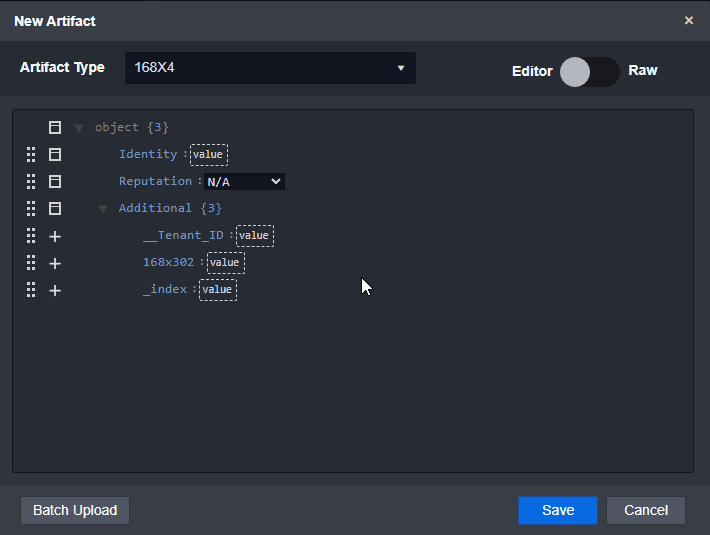Open Batch Upload

tap(75, 510)
